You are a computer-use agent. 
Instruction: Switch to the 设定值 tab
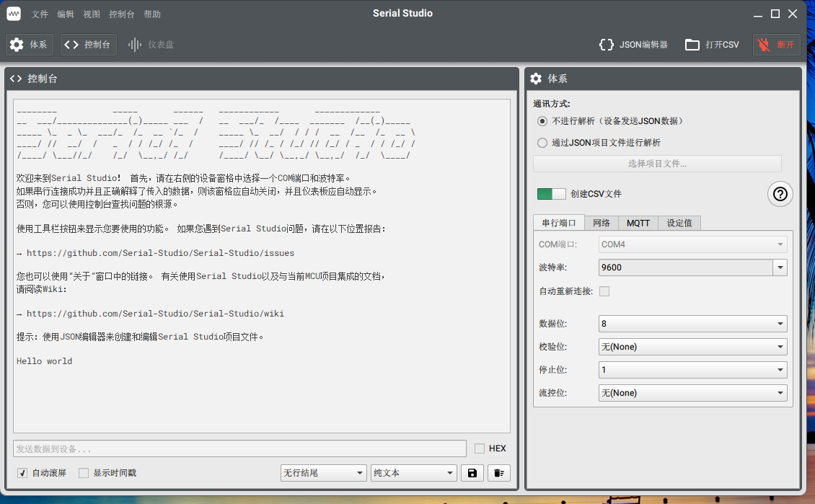(x=679, y=223)
